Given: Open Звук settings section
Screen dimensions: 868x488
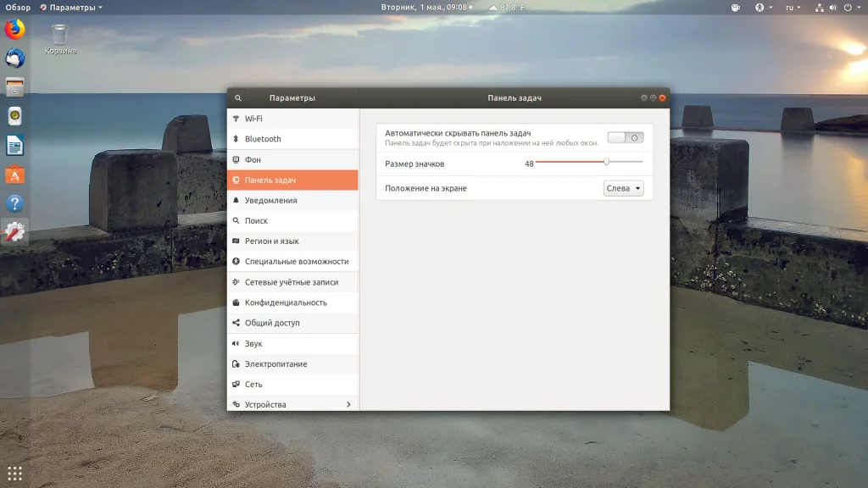Looking at the screenshot, I should click(x=292, y=344).
